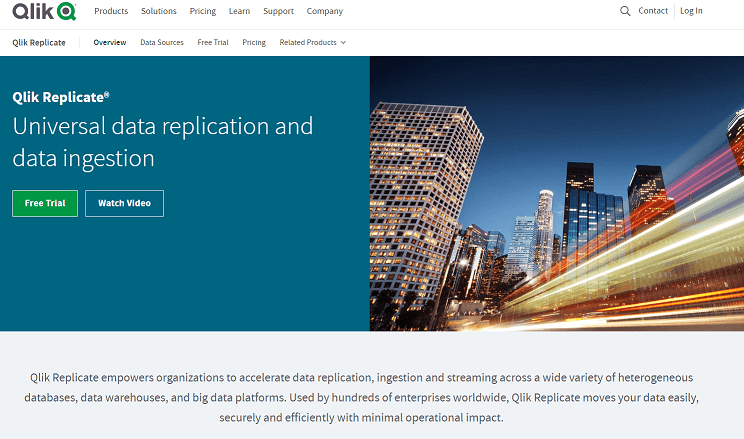Screen dimensions: 744x439
Task: Click the "Universal data replication and data ingestion" headline
Action: [163, 142]
